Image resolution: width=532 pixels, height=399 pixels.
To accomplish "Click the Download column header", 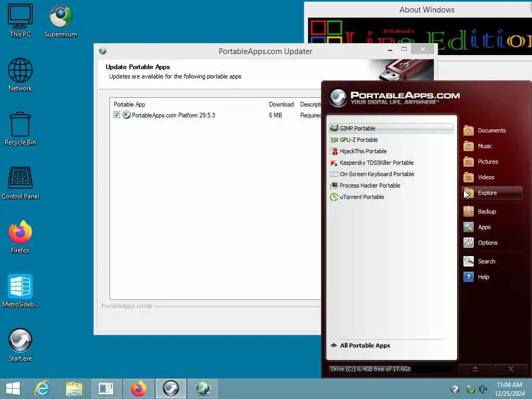I will click(x=281, y=104).
